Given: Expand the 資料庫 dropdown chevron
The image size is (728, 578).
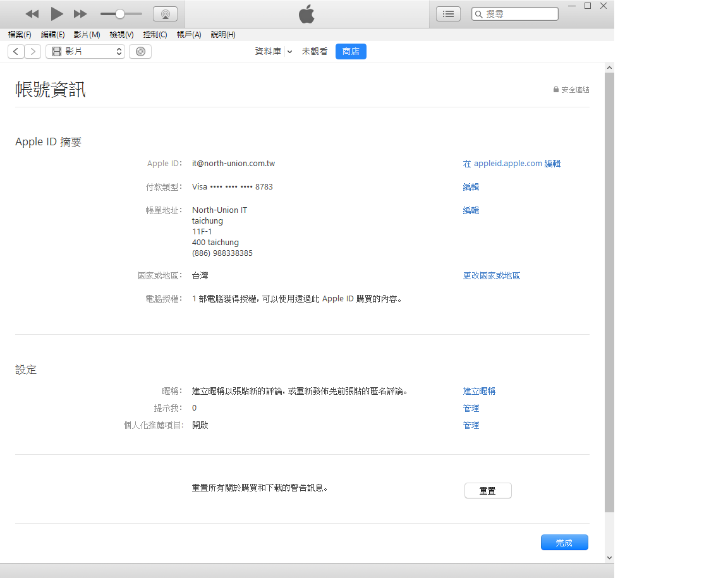Looking at the screenshot, I should [289, 52].
